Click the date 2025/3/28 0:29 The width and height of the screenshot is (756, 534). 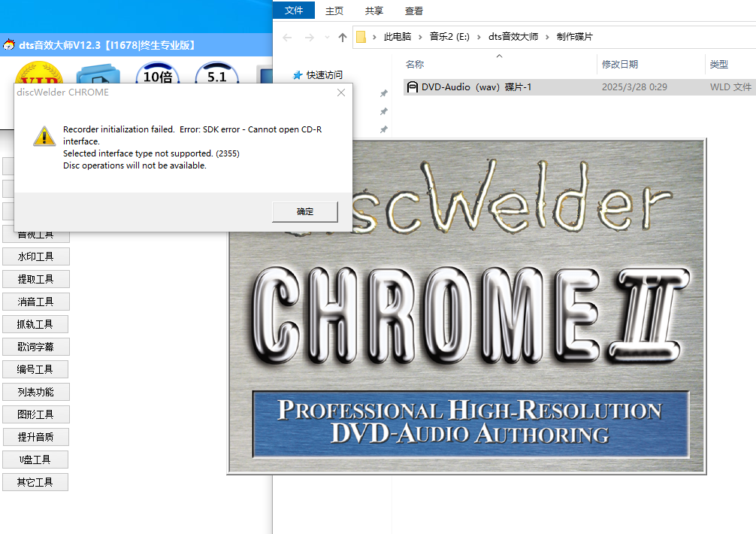[634, 86]
